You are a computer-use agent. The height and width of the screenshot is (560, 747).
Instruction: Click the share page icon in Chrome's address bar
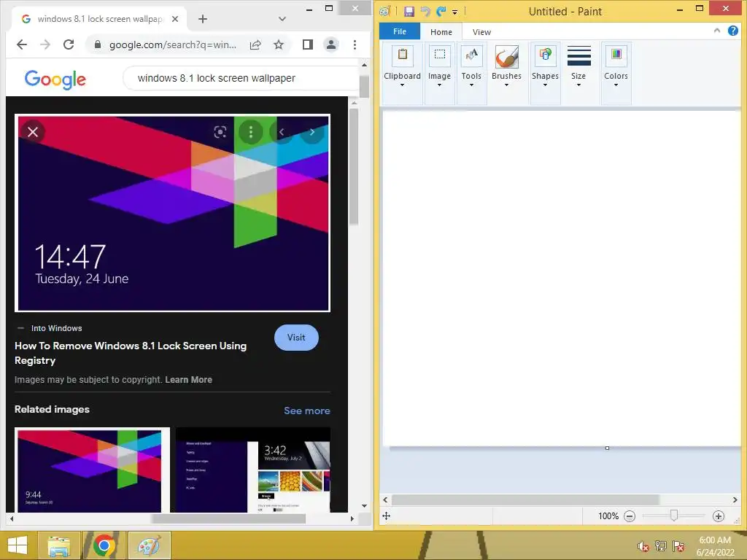tap(255, 44)
